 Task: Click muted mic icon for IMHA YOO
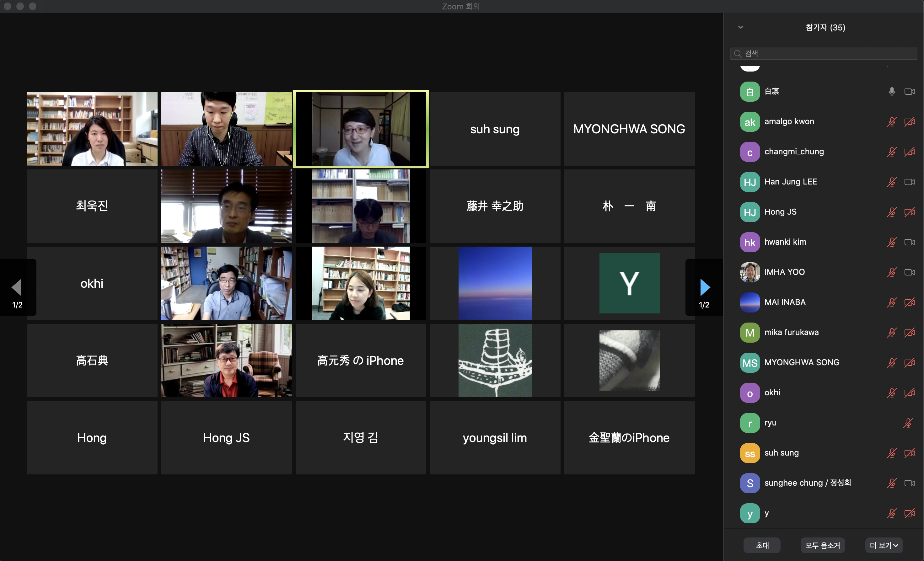tap(892, 272)
